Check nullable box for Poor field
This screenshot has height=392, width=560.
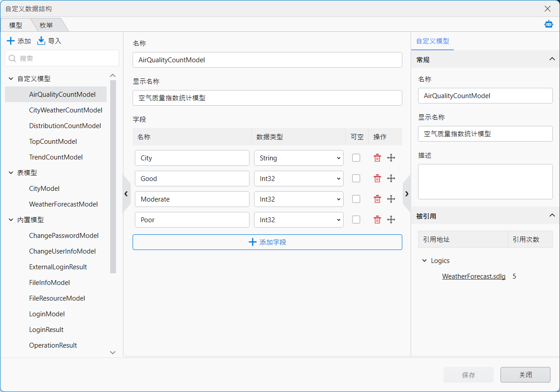356,220
